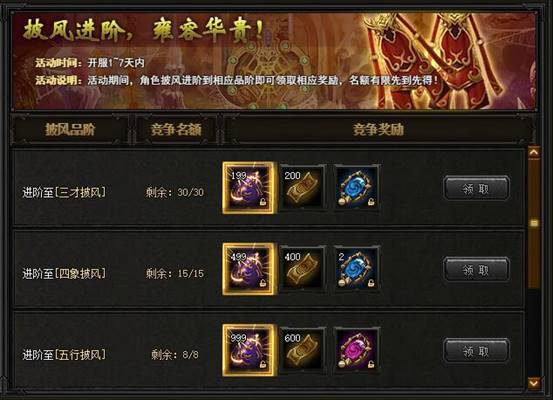This screenshot has width=553, height=400.
Task: Click the magenta gem reward icon
Action: point(357,350)
